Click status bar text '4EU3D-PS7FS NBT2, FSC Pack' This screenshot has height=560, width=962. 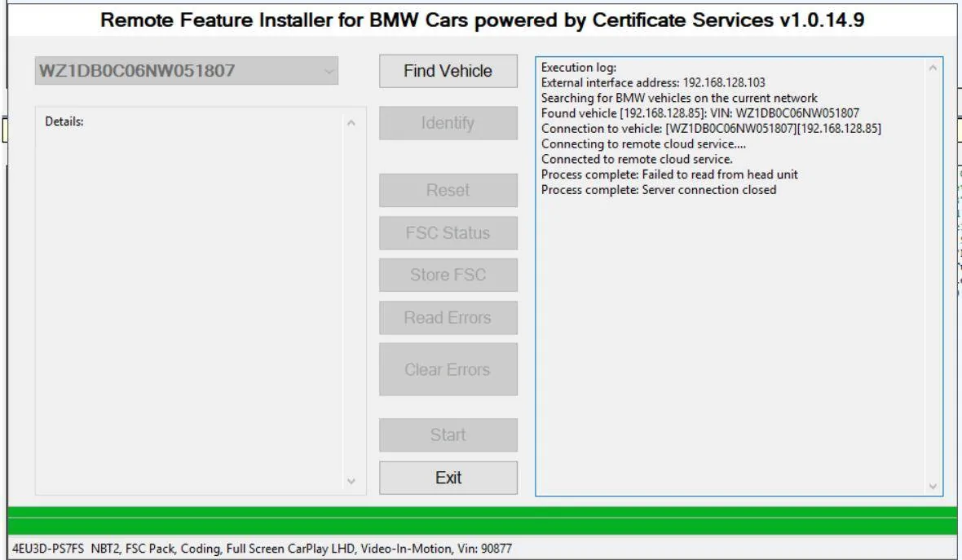coord(262,549)
